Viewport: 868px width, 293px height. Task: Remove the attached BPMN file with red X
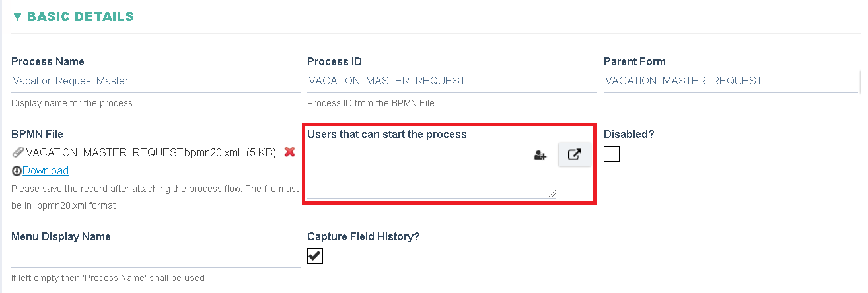pyautogui.click(x=289, y=152)
